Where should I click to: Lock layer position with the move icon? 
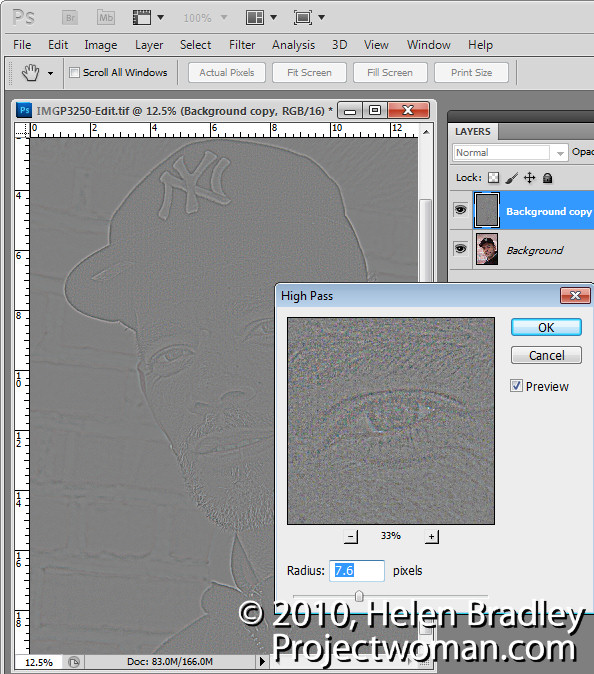click(x=530, y=178)
